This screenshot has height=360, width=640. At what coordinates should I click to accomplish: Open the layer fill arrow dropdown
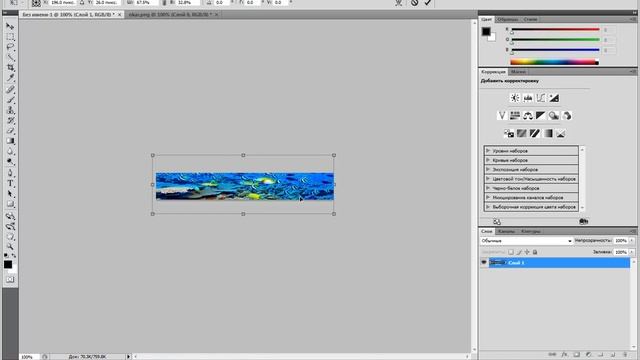coord(632,252)
